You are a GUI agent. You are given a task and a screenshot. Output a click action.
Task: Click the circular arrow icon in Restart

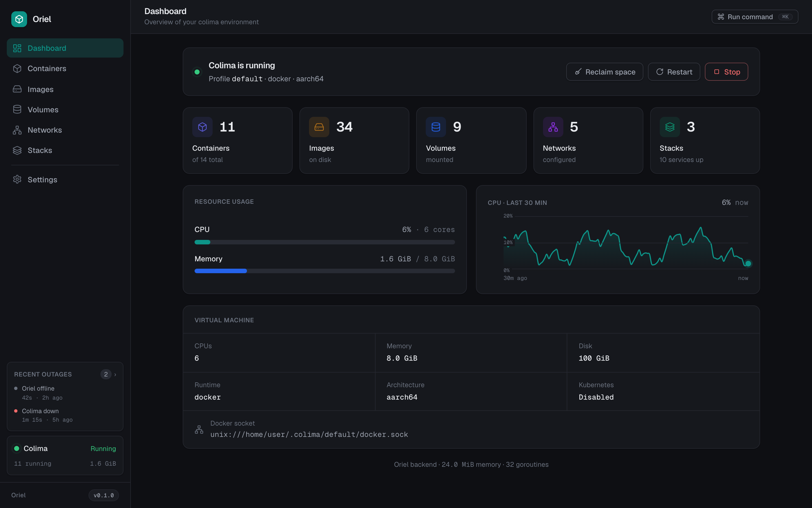(660, 72)
